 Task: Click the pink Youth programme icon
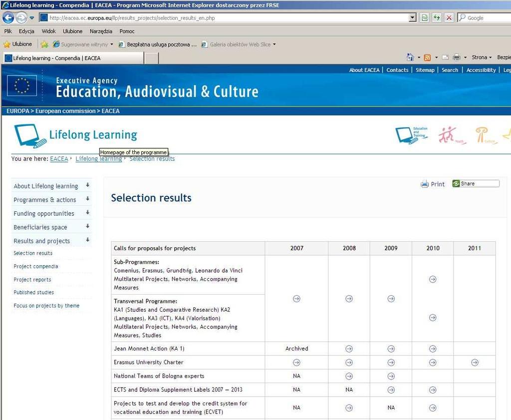coord(452,135)
